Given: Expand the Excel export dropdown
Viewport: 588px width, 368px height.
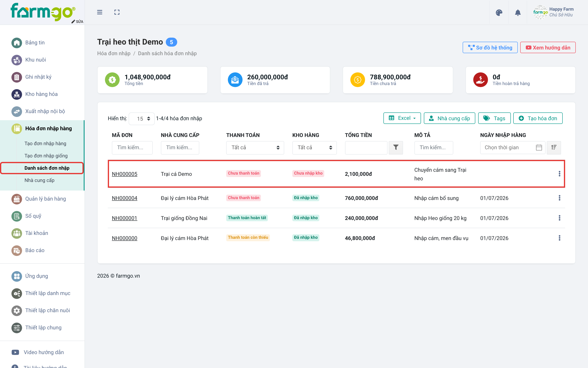Looking at the screenshot, I should tap(402, 118).
